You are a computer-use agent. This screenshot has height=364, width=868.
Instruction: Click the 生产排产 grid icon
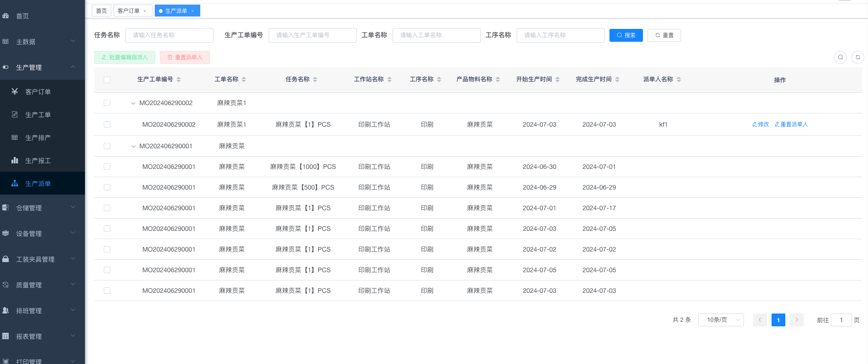pos(15,137)
